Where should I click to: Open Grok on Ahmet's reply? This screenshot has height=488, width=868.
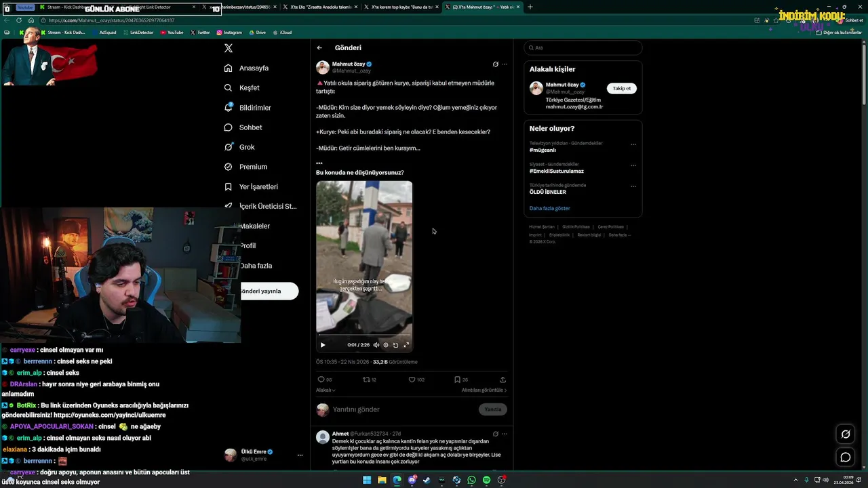pyautogui.click(x=495, y=434)
